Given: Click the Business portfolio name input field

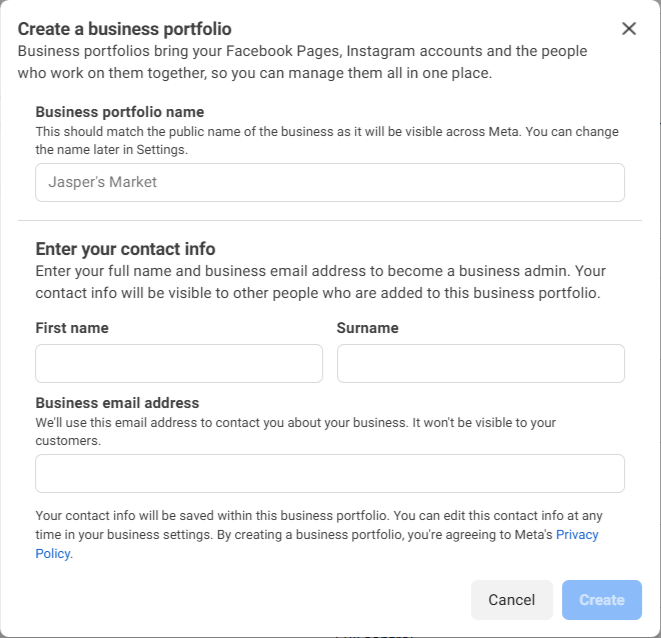Looking at the screenshot, I should point(330,183).
